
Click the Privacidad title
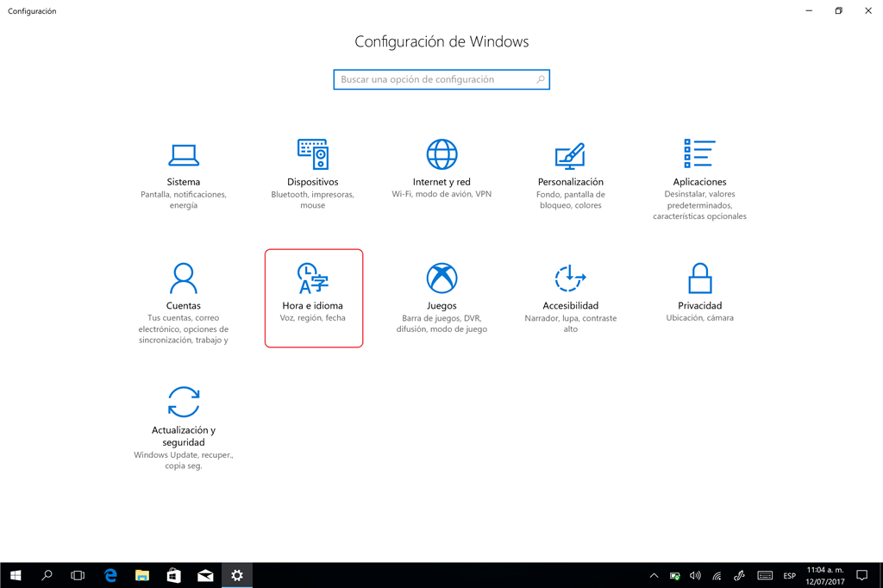click(699, 306)
